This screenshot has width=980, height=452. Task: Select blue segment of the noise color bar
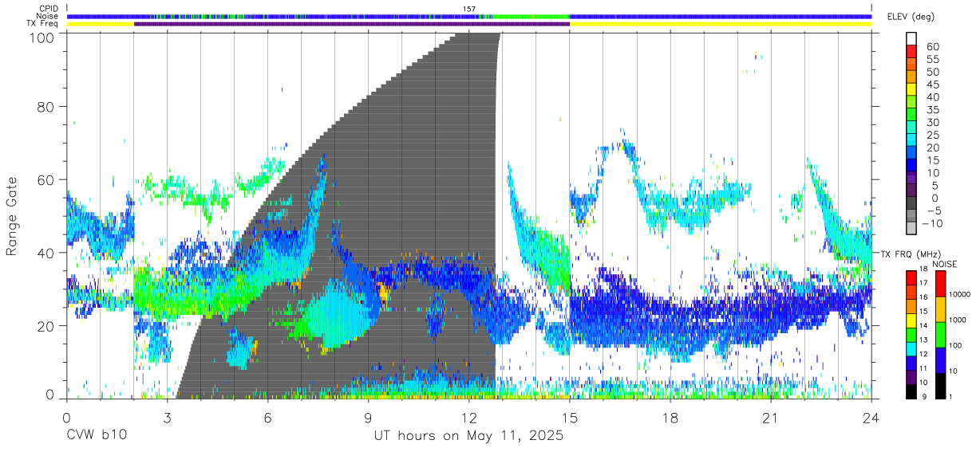[x=941, y=360]
